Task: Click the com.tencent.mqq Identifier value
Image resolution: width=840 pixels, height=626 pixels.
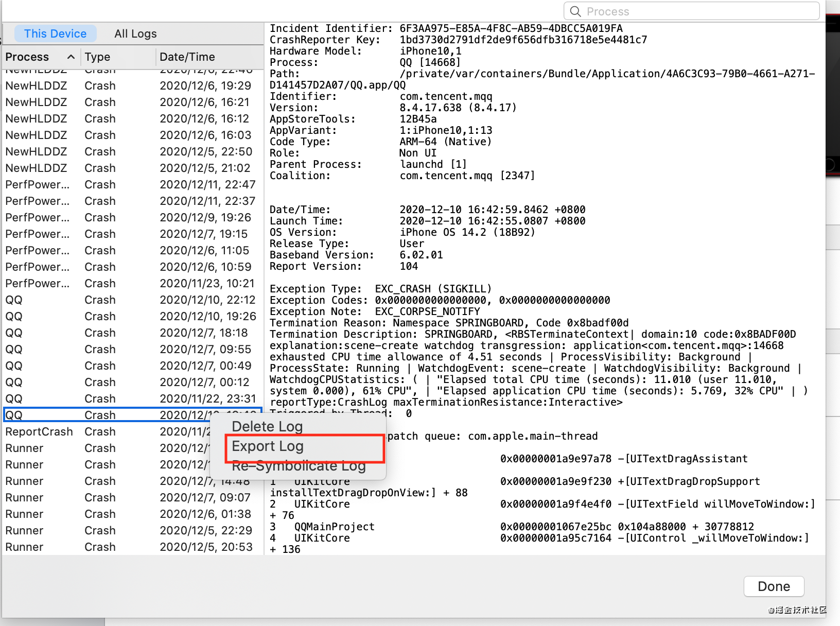Action: click(446, 96)
